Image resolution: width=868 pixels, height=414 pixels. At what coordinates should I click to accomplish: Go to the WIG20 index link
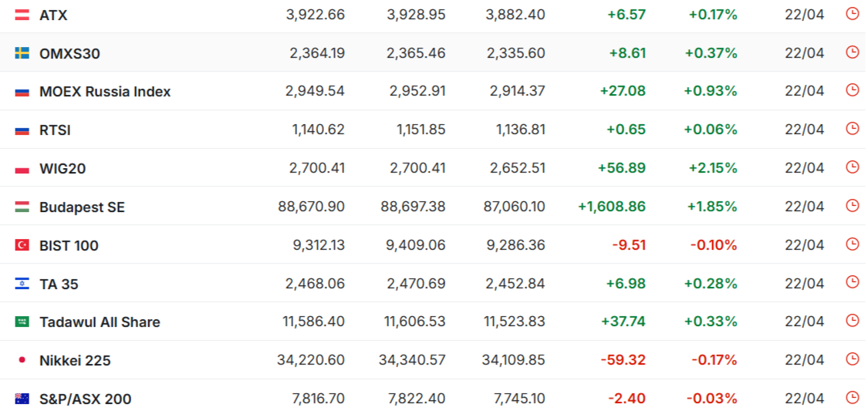tap(62, 169)
